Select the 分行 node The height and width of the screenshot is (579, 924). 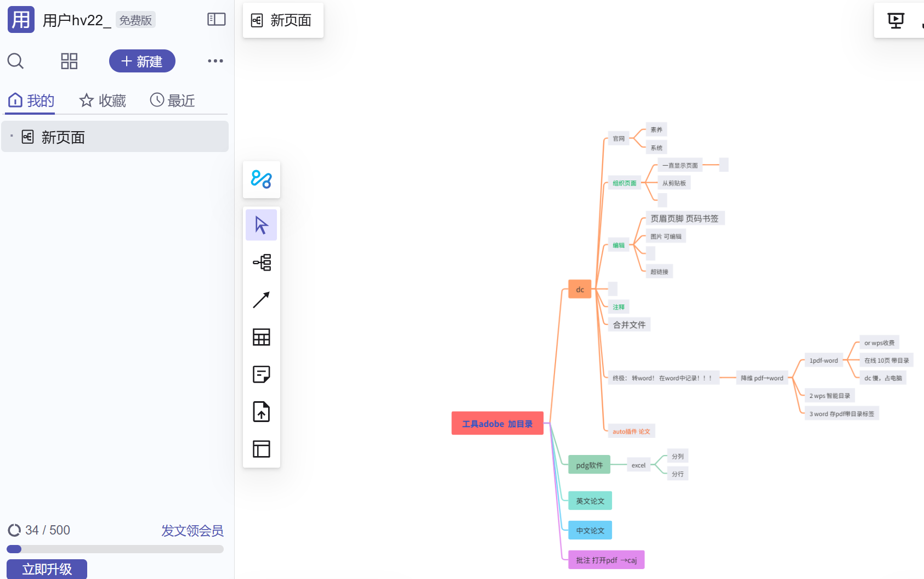[x=678, y=474]
